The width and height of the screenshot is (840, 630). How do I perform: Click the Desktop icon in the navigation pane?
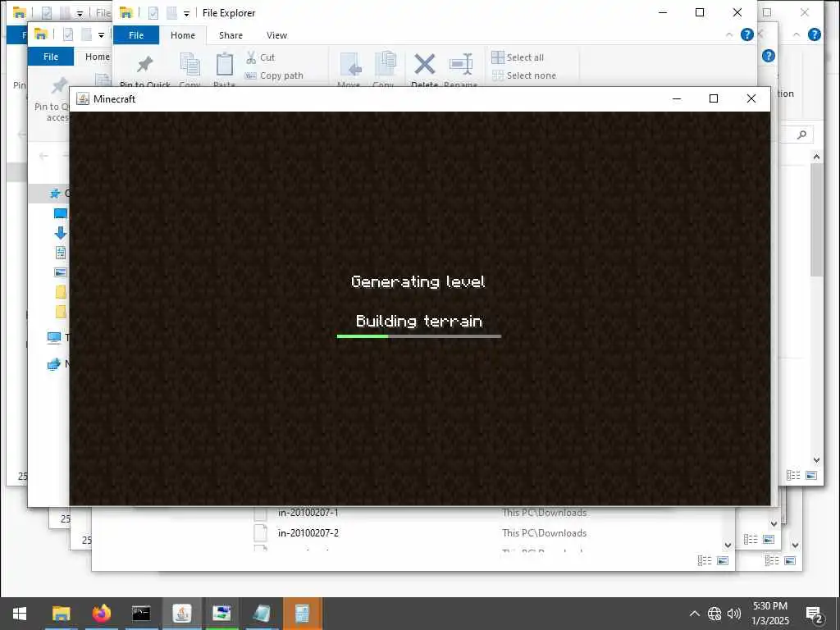tap(61, 214)
